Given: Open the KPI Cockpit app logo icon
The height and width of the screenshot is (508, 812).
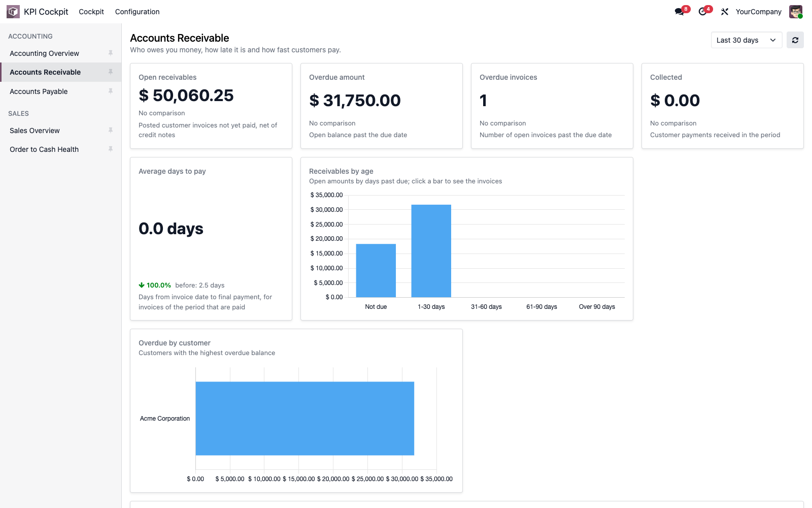Looking at the screenshot, I should [x=13, y=12].
